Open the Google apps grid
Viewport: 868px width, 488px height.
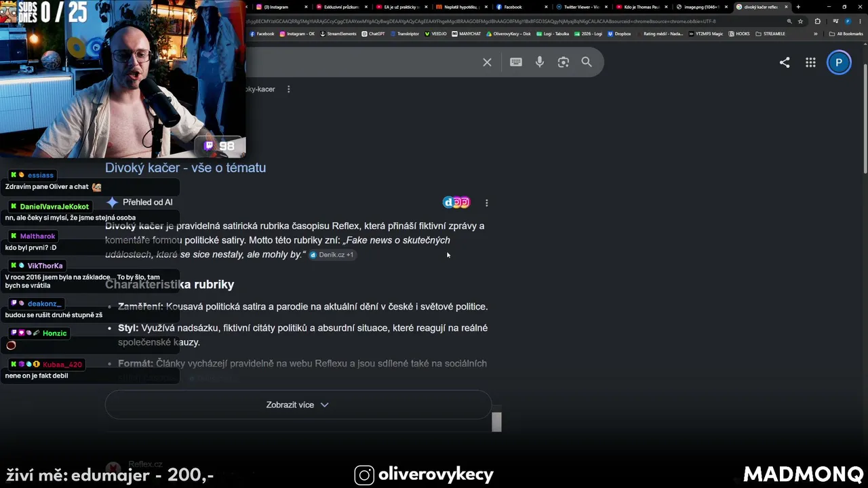810,62
